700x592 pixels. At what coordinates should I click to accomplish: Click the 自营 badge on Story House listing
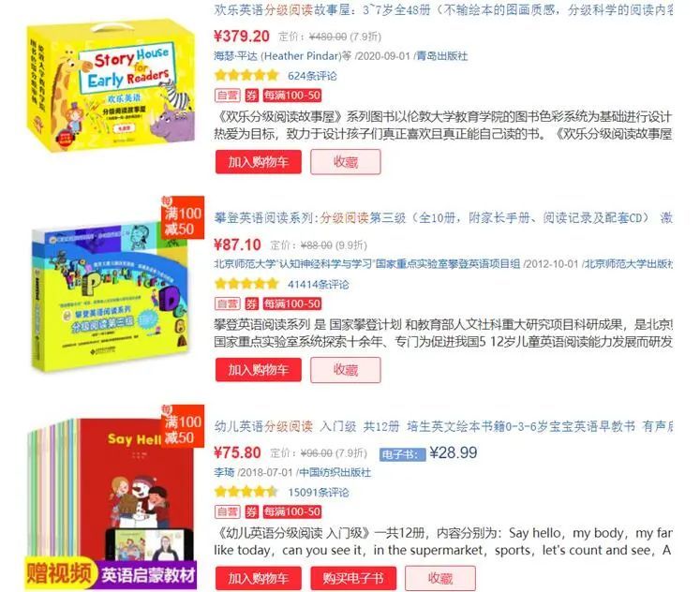coord(227,95)
